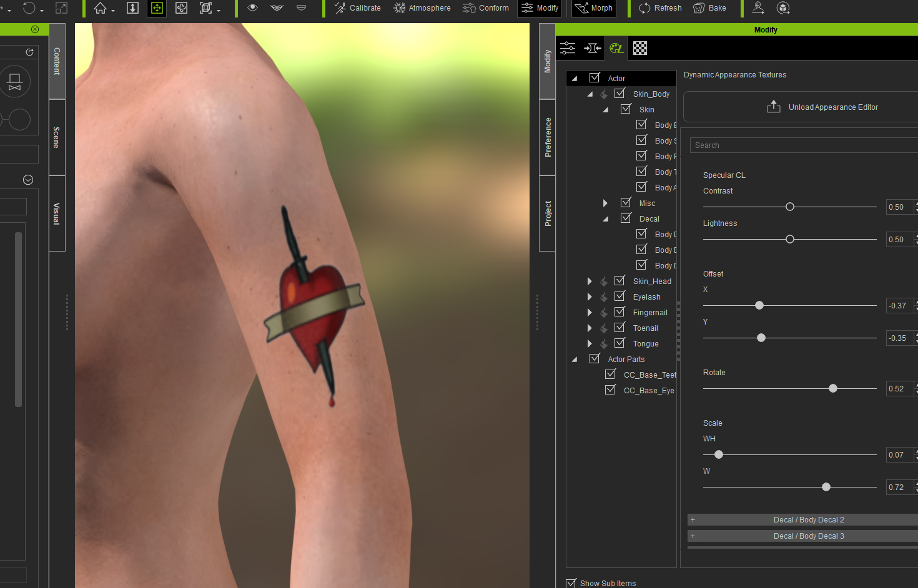Expand the Misc tree node
This screenshot has width=918, height=588.
click(x=605, y=203)
